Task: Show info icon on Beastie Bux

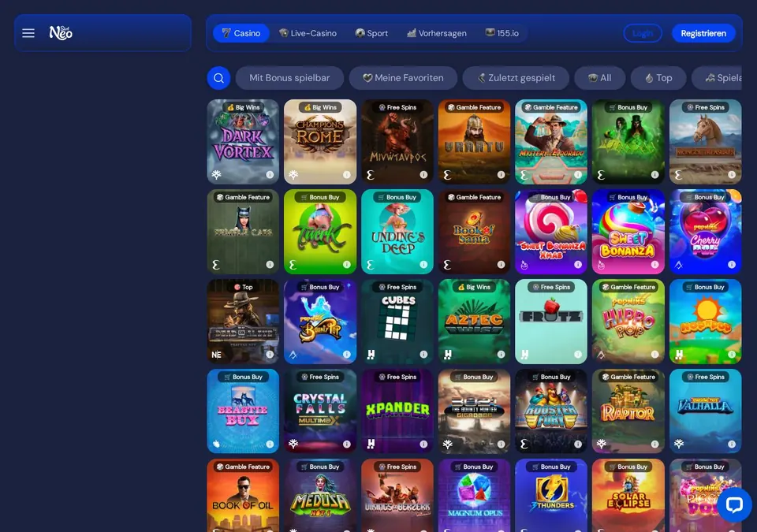Action: [x=270, y=445]
